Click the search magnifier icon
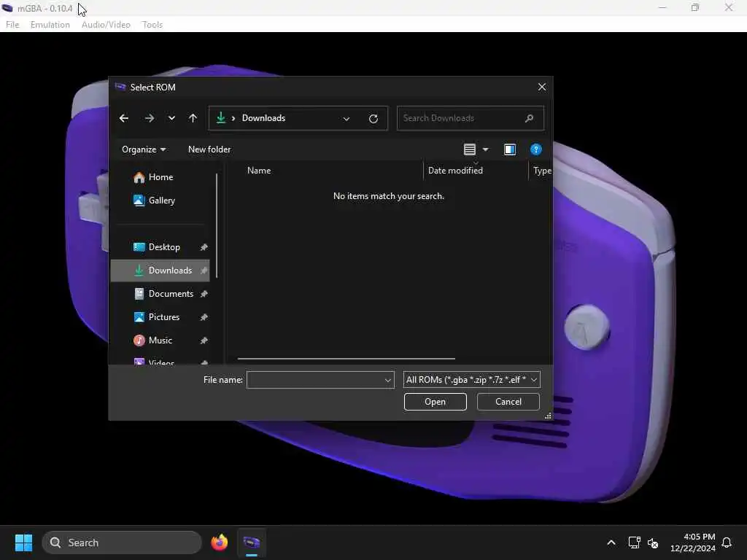This screenshot has width=747, height=560. (529, 118)
